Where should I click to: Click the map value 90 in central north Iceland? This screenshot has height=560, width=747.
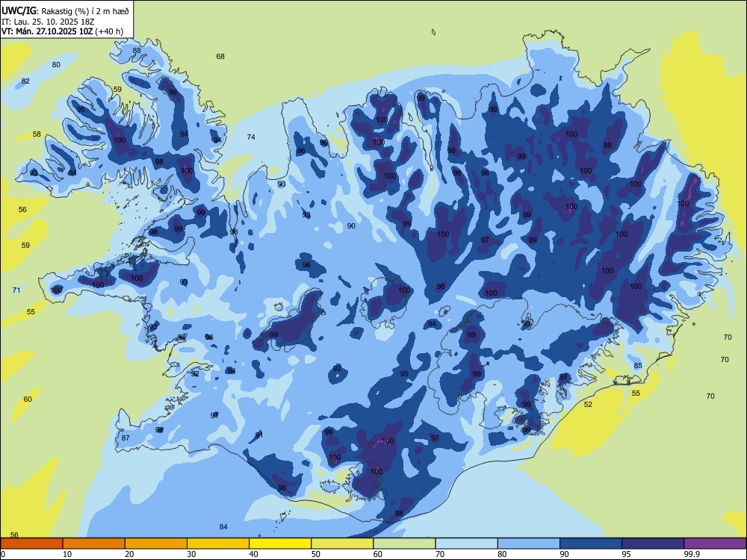coord(351,226)
